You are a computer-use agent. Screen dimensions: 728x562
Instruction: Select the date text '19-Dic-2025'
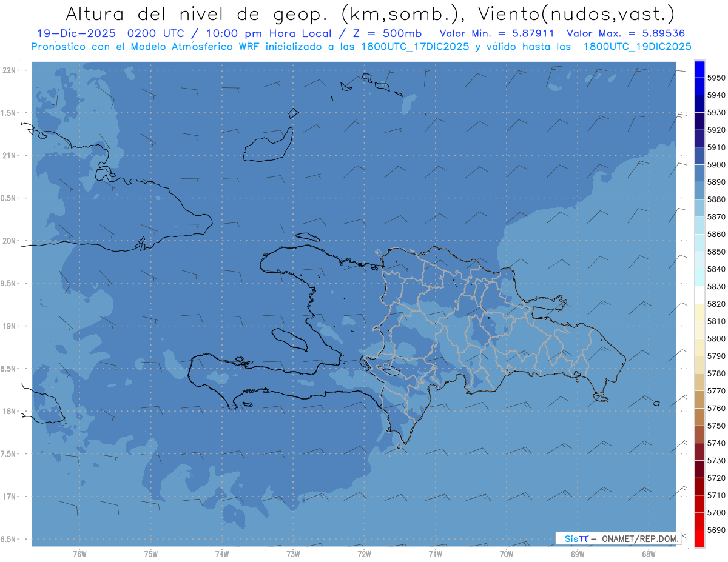click(x=77, y=34)
